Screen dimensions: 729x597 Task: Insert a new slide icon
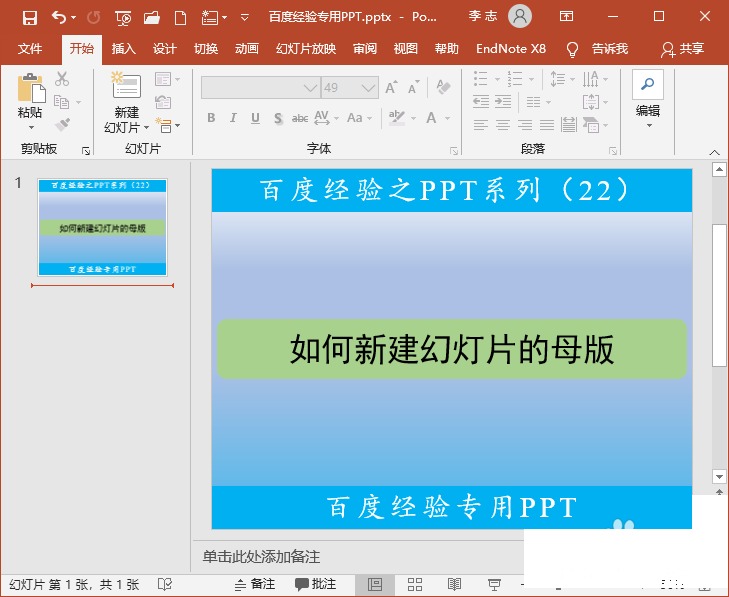coord(126,85)
